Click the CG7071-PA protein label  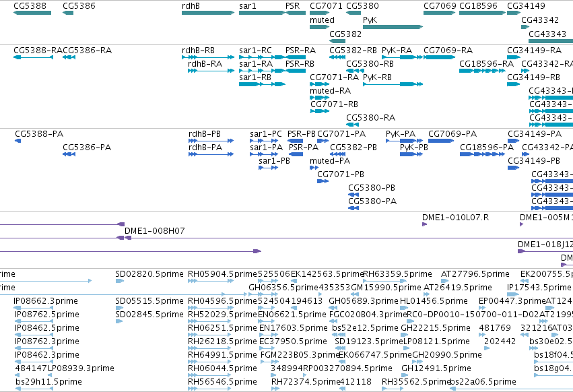[x=341, y=134]
